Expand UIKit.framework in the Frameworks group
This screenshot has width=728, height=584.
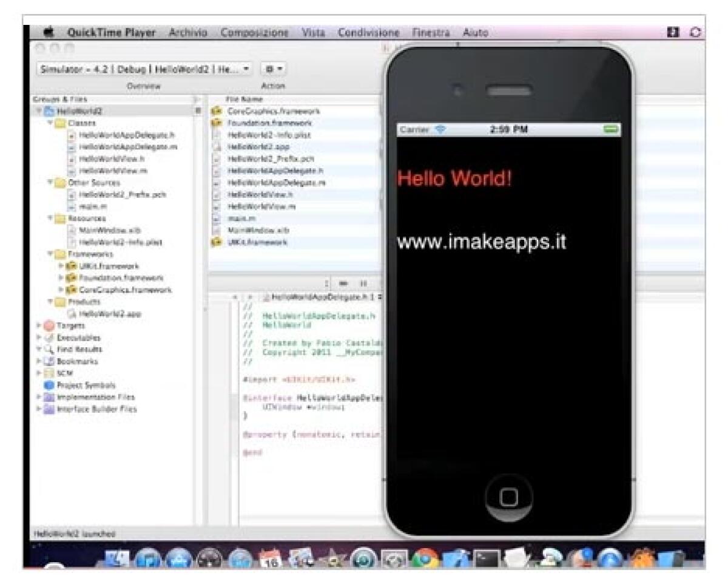point(61,266)
